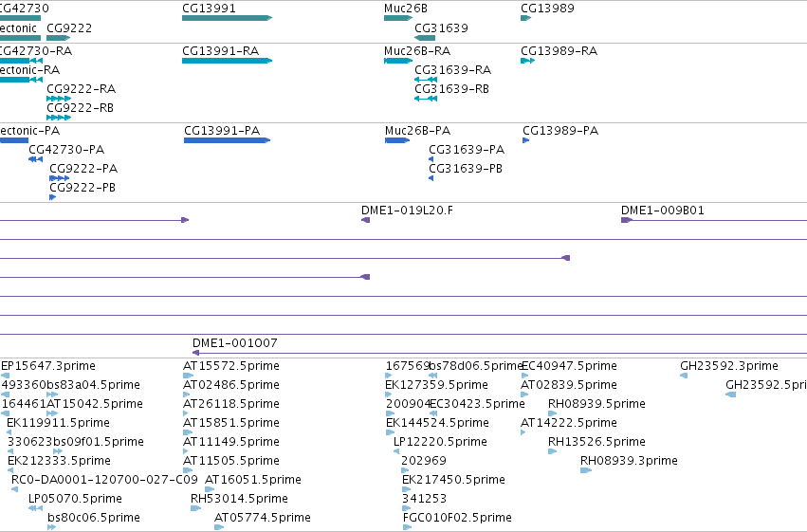
Task: Select the EC40947.5prime EST
Action: [x=570, y=366]
